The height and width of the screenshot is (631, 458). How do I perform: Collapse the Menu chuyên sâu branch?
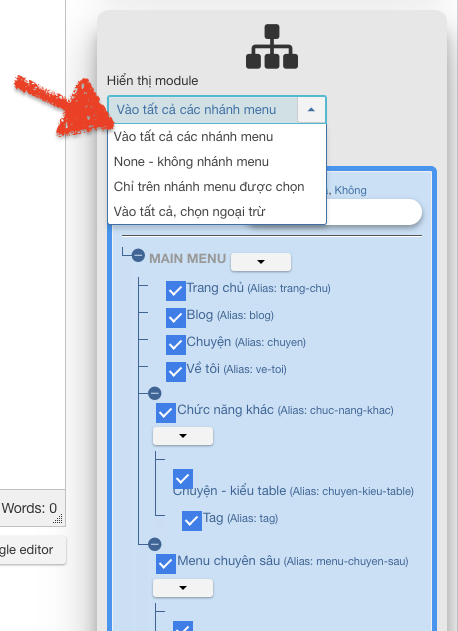155,544
